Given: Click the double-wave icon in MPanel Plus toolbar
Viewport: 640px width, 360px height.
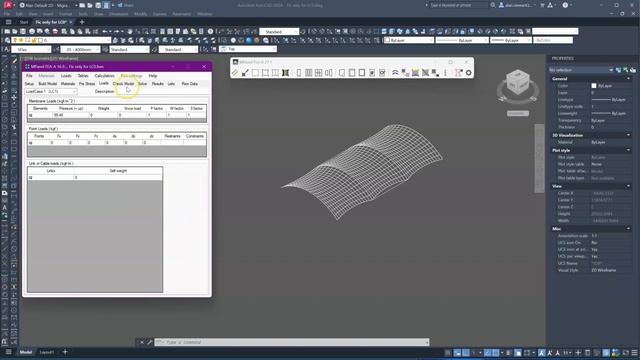Looking at the screenshot, I should [395, 73].
